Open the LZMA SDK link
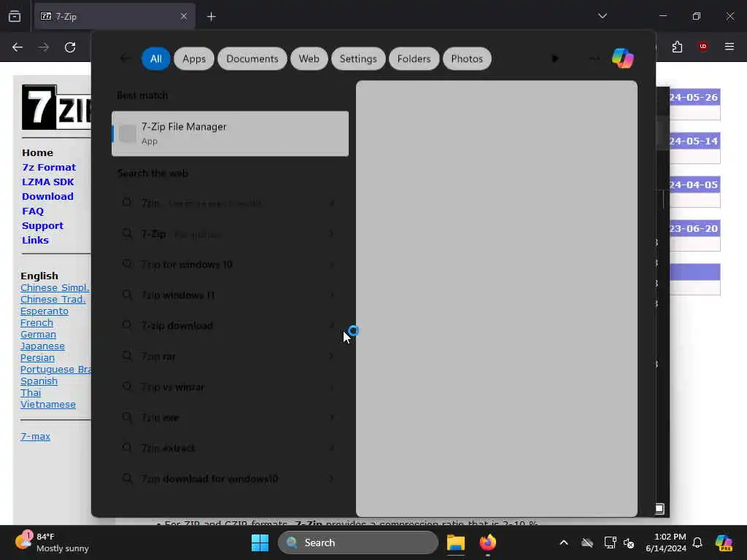The width and height of the screenshot is (747, 560). tap(47, 182)
